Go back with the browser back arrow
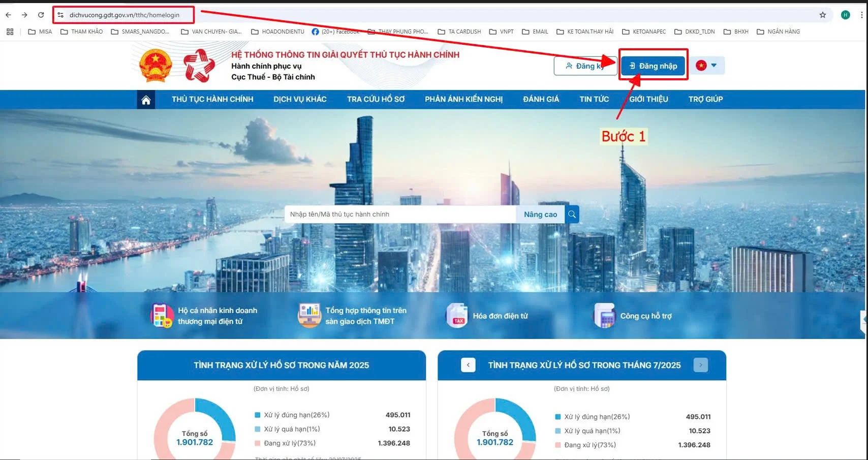 (8, 15)
